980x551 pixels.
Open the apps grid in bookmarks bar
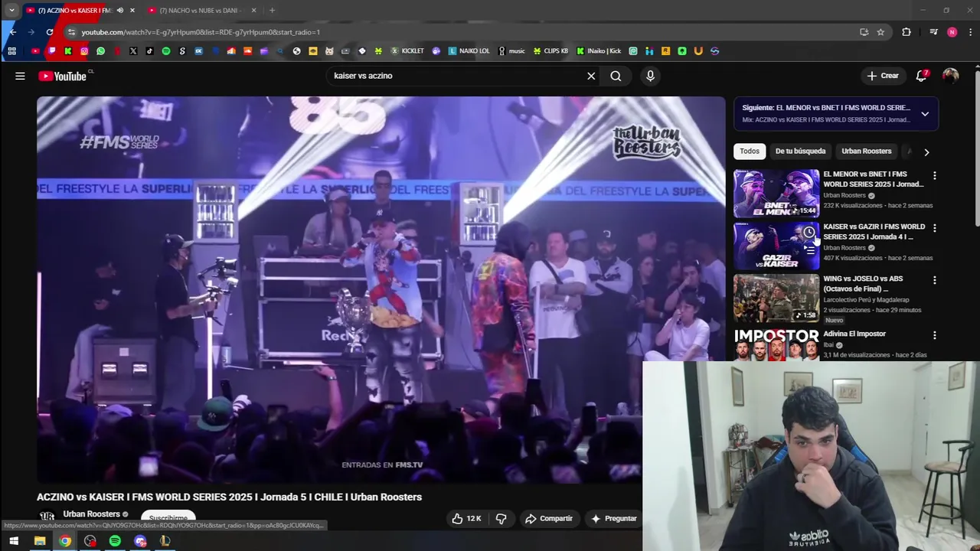click(x=11, y=51)
